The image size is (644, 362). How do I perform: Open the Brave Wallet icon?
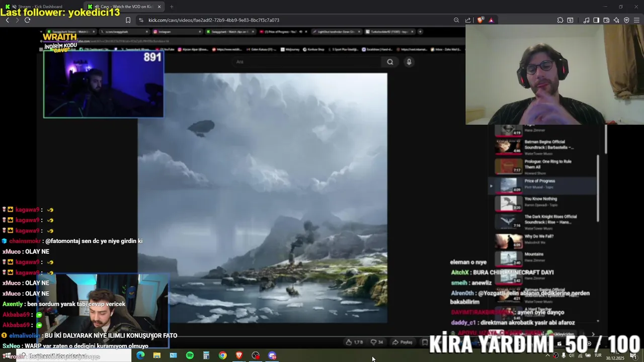click(x=606, y=20)
